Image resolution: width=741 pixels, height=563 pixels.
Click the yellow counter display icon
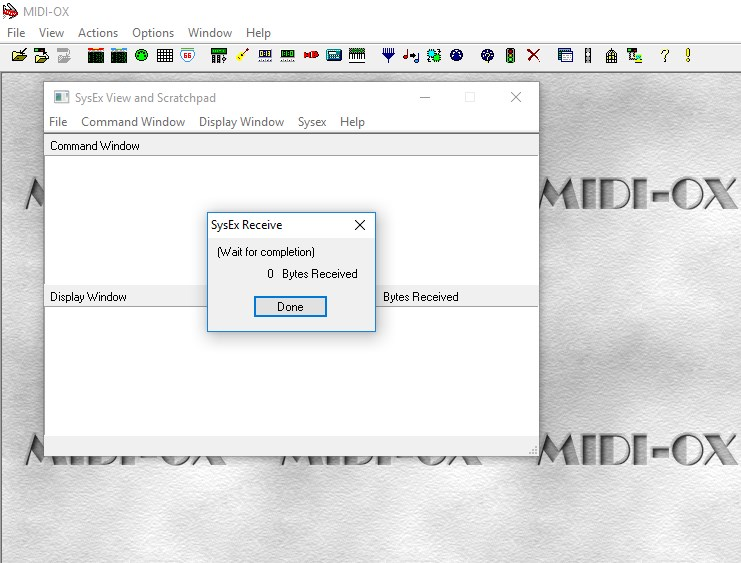coord(265,55)
